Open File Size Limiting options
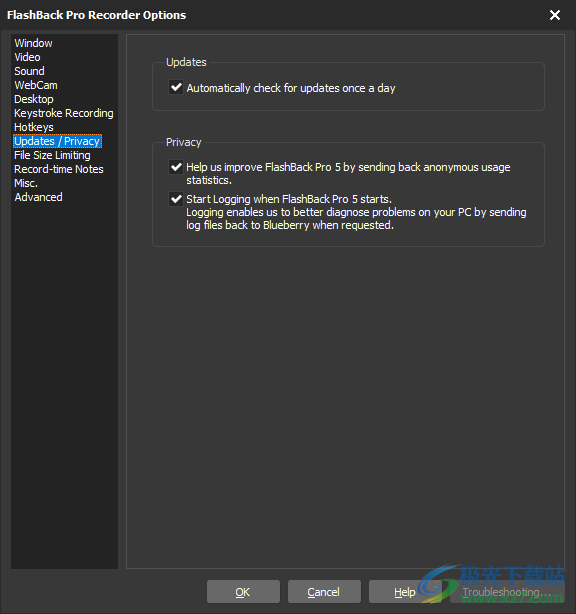The image size is (576, 614). [52, 155]
